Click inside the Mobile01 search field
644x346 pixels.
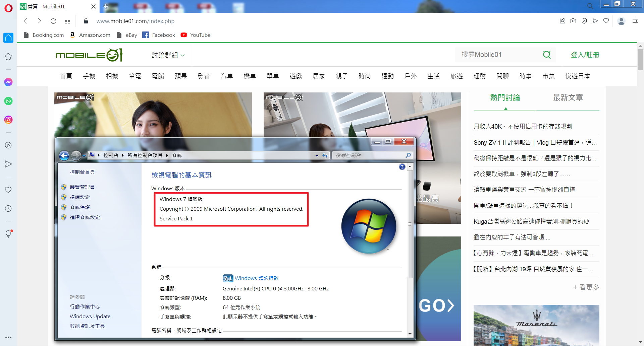[493, 55]
